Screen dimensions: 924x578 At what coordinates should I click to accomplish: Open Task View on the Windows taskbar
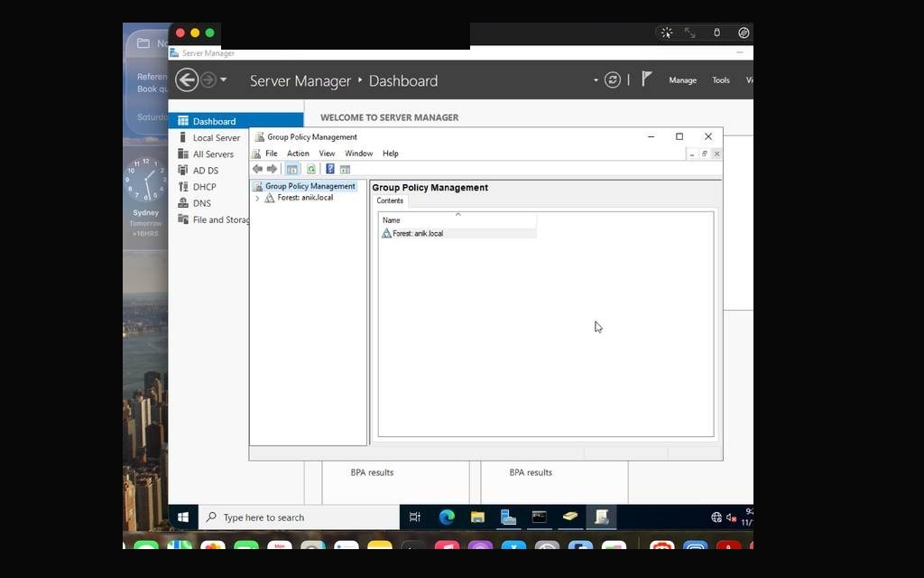[415, 517]
